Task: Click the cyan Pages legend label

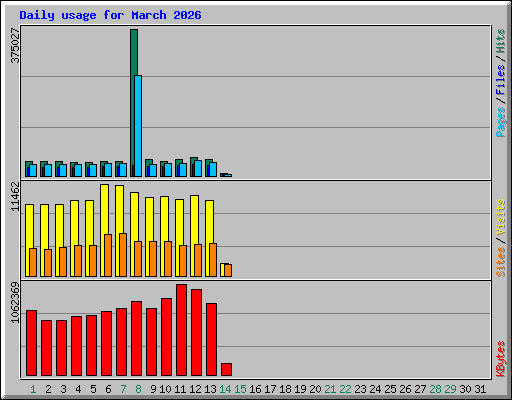Action: click(x=500, y=122)
